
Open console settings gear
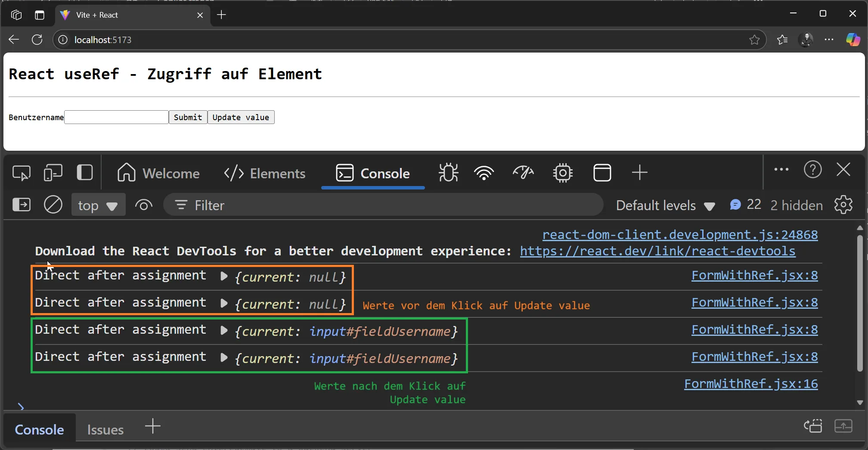843,205
